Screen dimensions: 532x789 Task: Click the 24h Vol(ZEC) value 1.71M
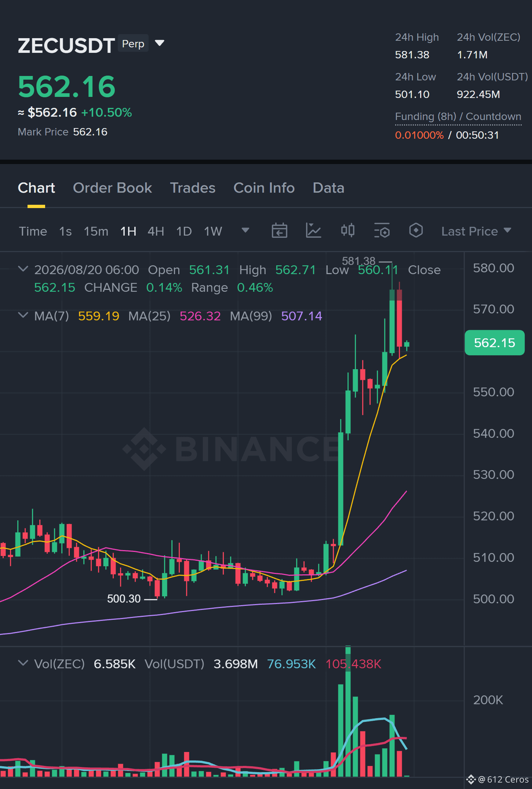pyautogui.click(x=472, y=55)
